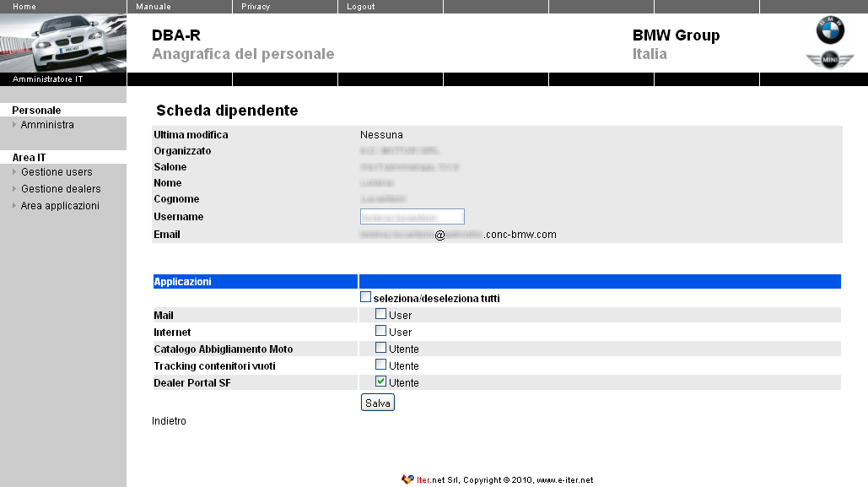The width and height of the screenshot is (868, 487).
Task: Click the BMW Group heading text
Action: [x=676, y=35]
